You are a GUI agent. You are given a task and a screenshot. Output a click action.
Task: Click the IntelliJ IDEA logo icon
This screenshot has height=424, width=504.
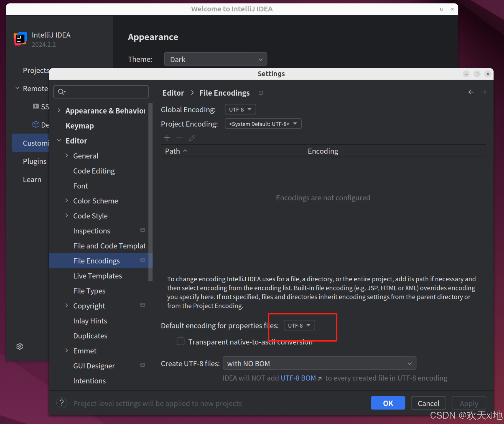click(x=20, y=39)
